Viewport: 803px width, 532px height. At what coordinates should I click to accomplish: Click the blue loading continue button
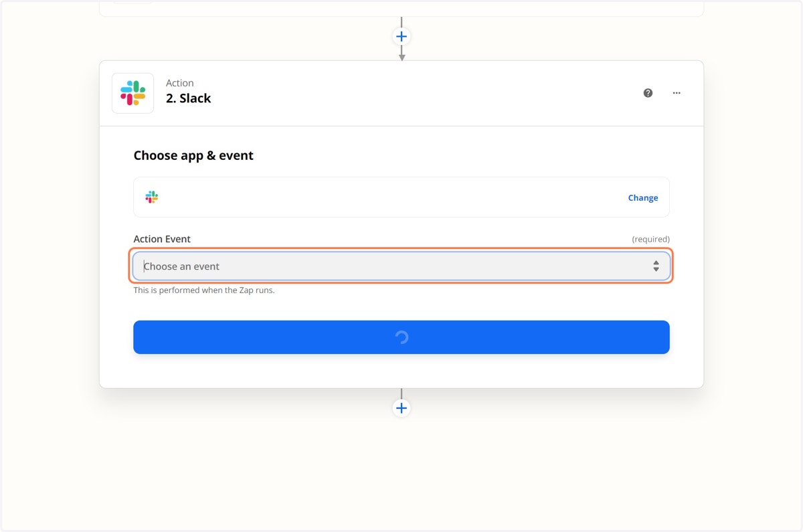pos(401,337)
